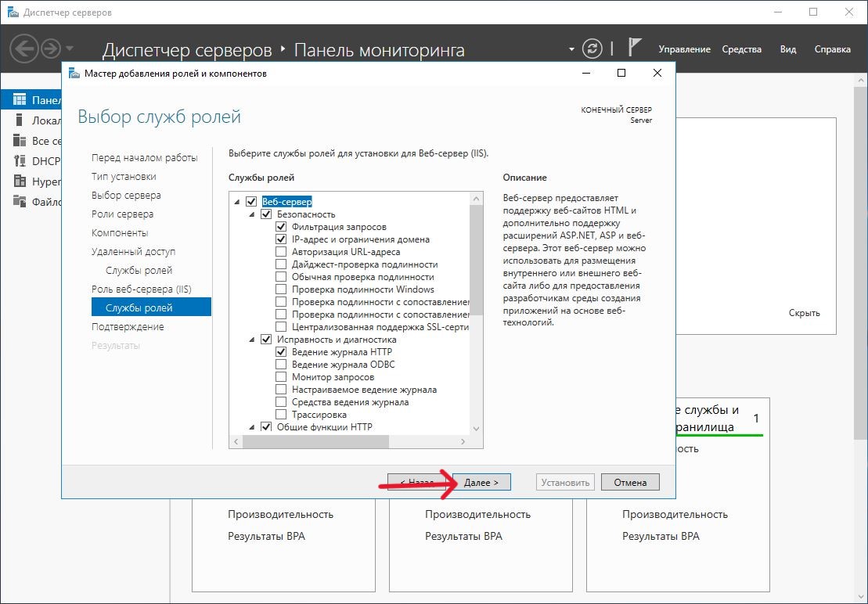
Task: Uncheck the Фильтрация запросов checkbox
Action: point(281,227)
